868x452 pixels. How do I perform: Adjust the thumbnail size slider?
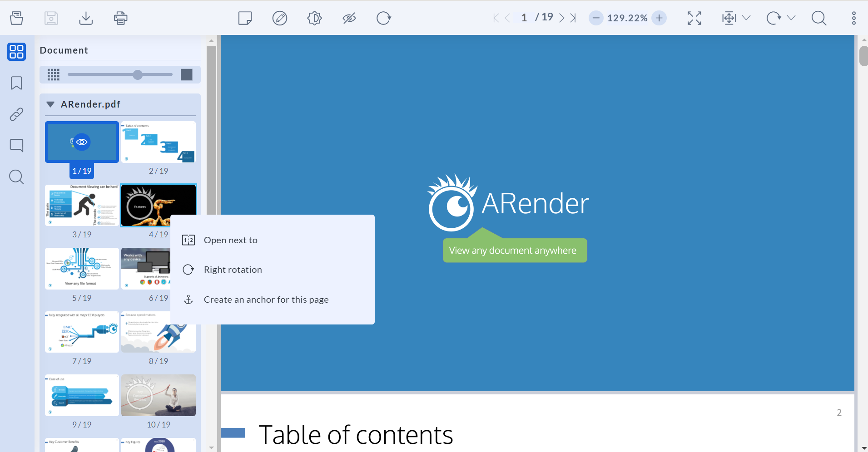point(138,74)
